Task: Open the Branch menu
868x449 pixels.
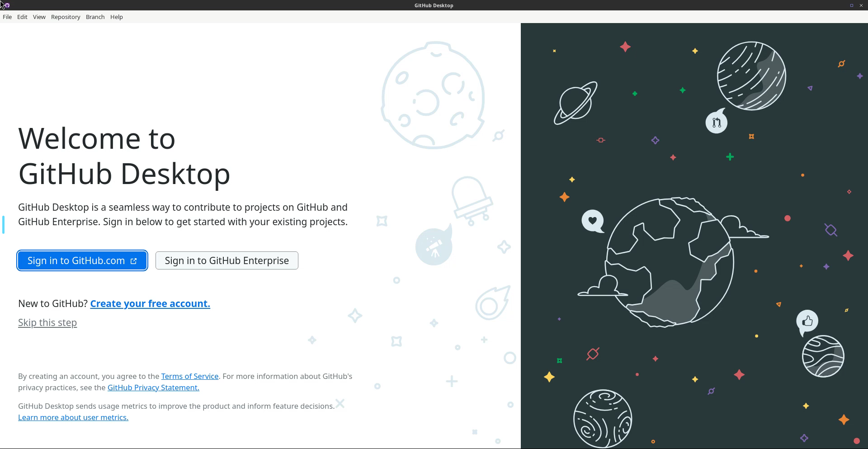Action: click(95, 17)
